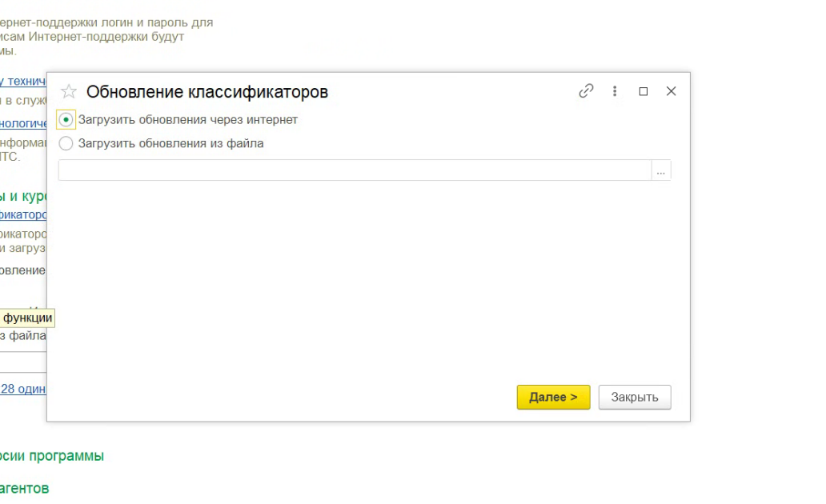Screen dimensions: 826x504
Task: Click the ellipsis to browse for update file
Action: pos(660,170)
